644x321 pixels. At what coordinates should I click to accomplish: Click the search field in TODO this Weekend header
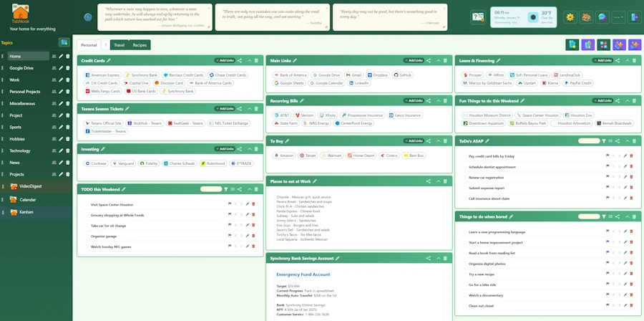211,189
